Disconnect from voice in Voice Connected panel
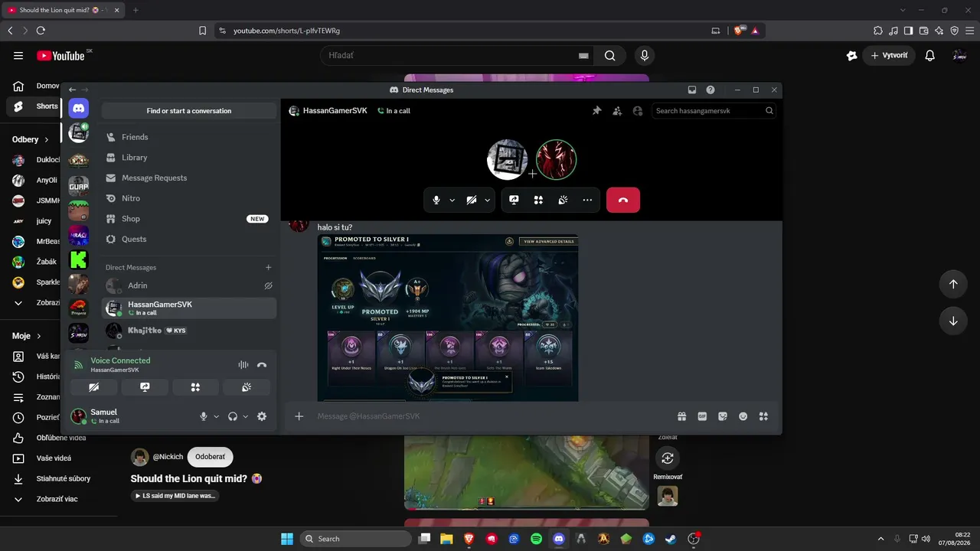Image resolution: width=980 pixels, height=551 pixels. tap(262, 365)
